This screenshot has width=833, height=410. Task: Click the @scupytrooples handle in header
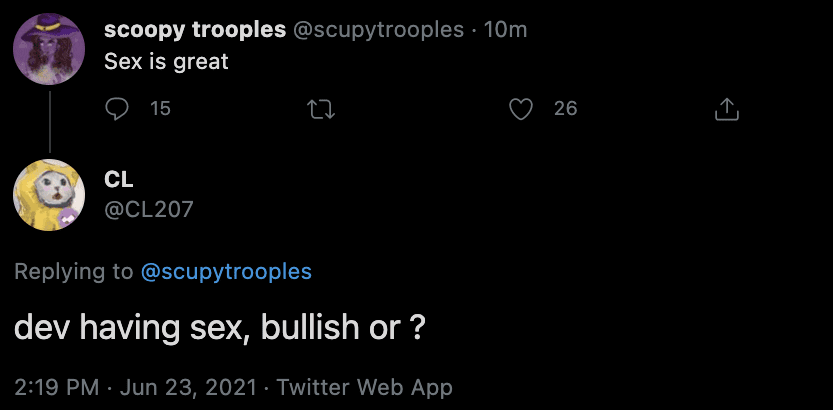378,29
